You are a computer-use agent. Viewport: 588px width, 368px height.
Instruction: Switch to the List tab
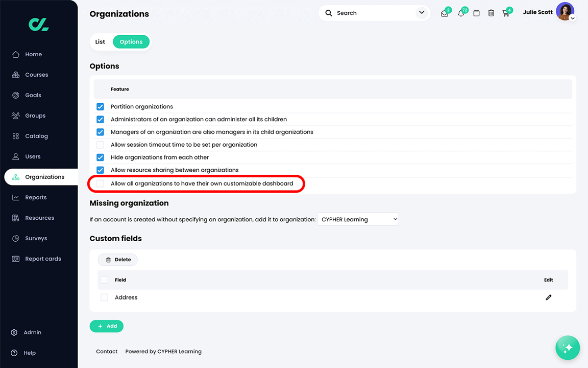[100, 41]
